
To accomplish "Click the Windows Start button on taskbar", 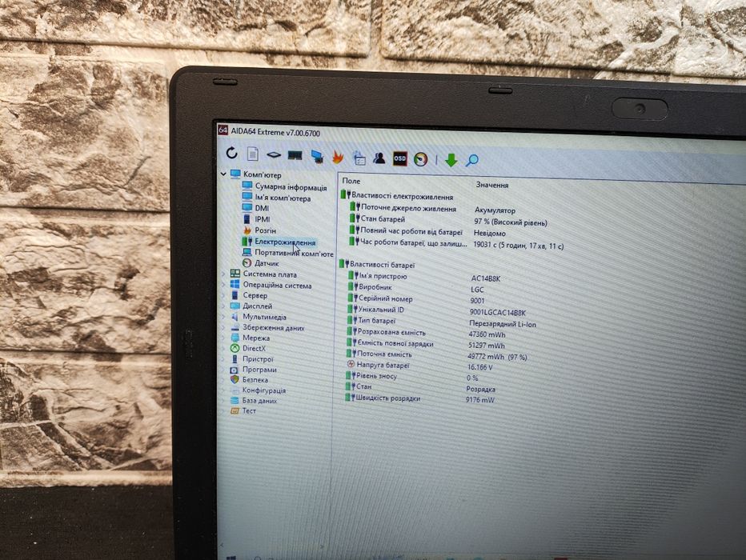I will 231,558.
